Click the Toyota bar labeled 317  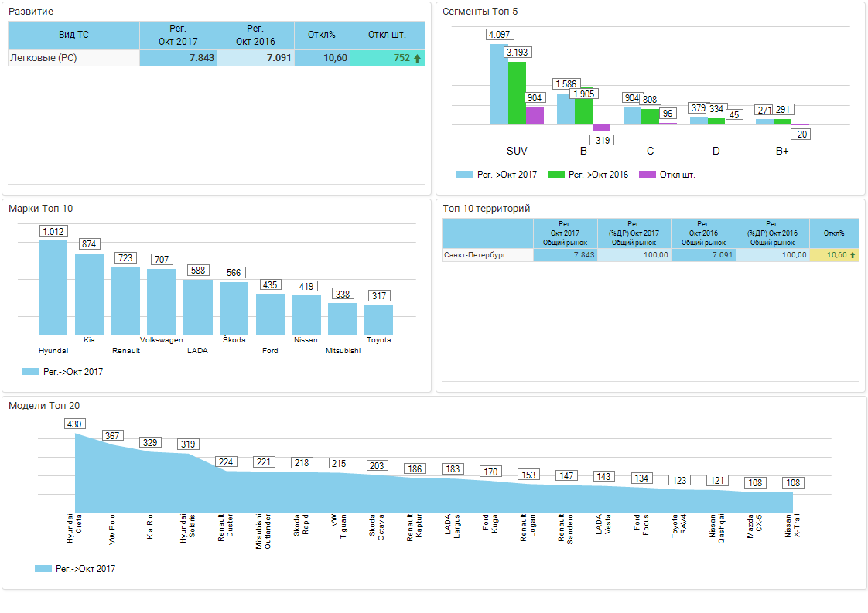pyautogui.click(x=378, y=320)
